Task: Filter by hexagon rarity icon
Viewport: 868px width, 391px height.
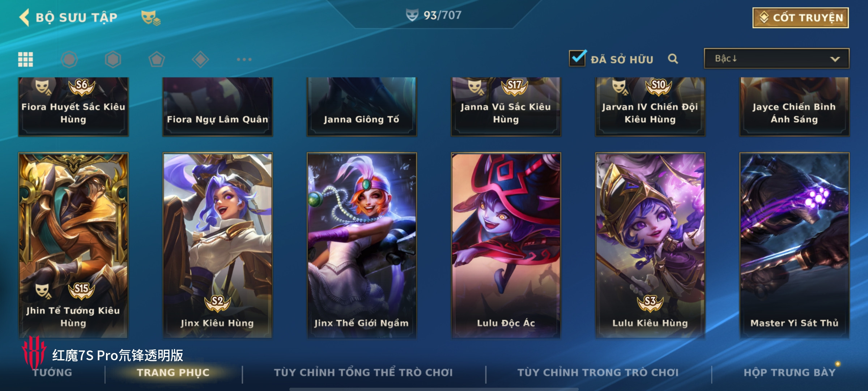Action: tap(113, 59)
